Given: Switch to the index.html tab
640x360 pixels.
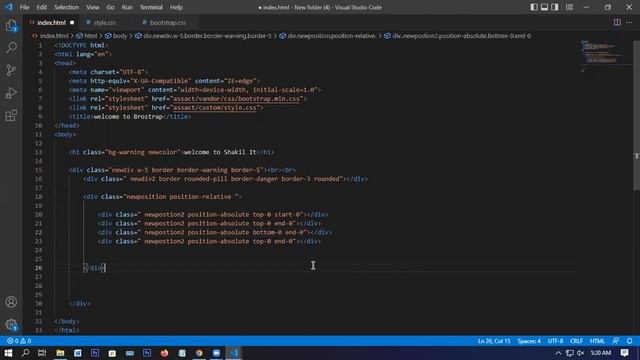Looking at the screenshot, I should 51,22.
